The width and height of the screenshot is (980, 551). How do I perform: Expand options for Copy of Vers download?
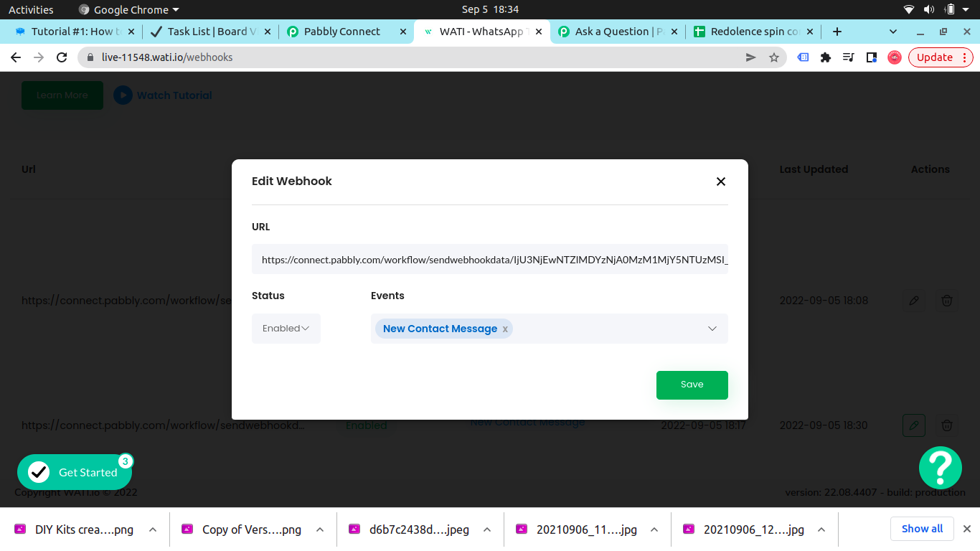[320, 529]
